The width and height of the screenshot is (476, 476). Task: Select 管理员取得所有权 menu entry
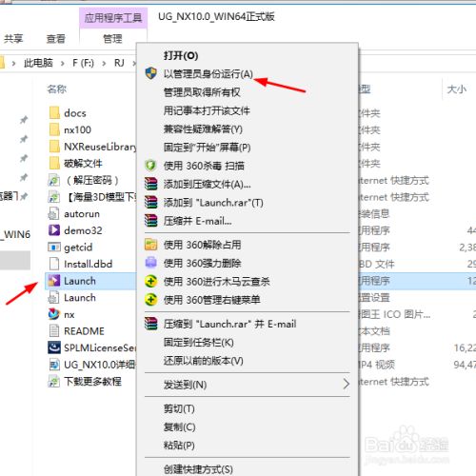click(202, 92)
